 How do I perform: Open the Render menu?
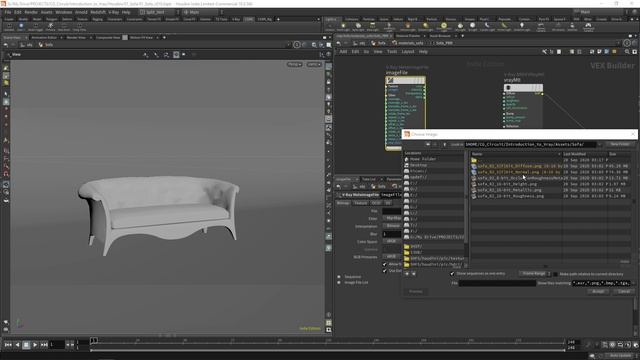click(31, 12)
